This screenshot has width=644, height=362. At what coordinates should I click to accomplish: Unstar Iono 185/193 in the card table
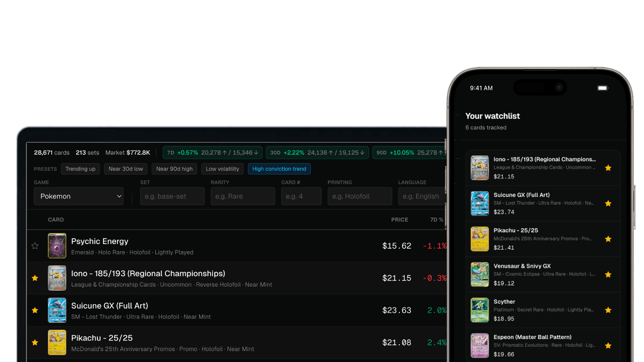coord(35,278)
